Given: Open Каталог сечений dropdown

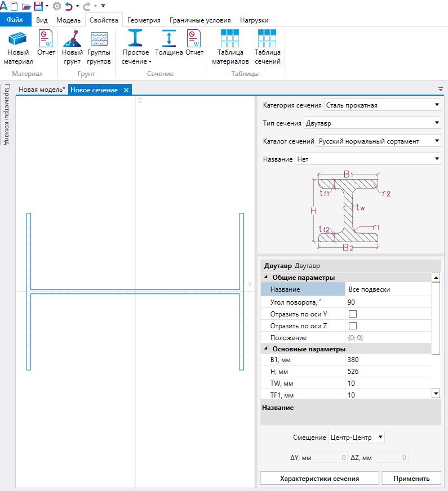Looking at the screenshot, I should (379, 141).
